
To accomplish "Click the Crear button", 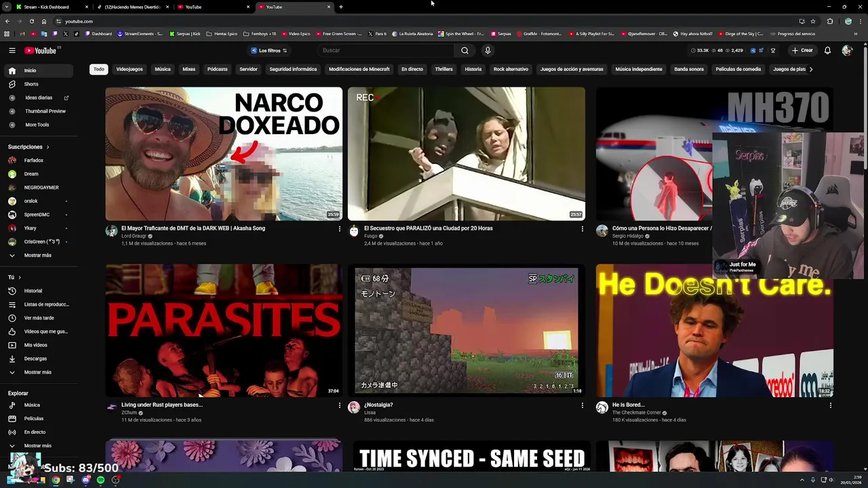I will pyautogui.click(x=802, y=50).
